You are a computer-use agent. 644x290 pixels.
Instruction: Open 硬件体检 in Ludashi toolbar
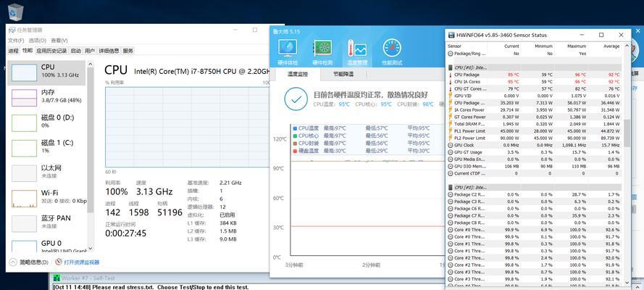click(x=288, y=52)
